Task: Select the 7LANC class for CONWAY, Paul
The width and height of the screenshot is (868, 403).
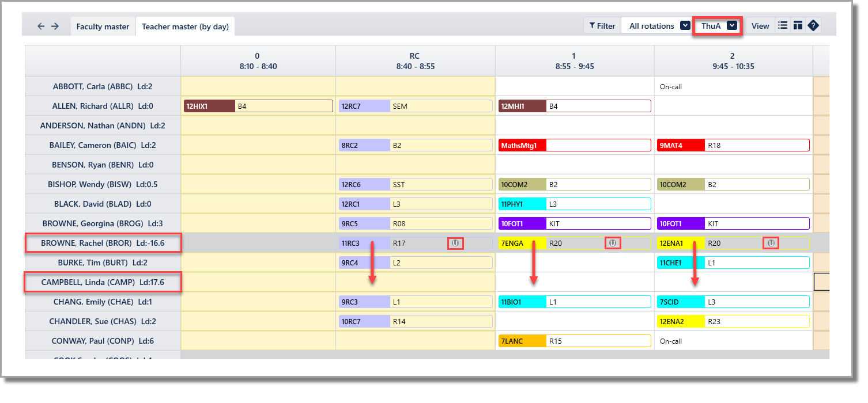Action: click(x=575, y=341)
